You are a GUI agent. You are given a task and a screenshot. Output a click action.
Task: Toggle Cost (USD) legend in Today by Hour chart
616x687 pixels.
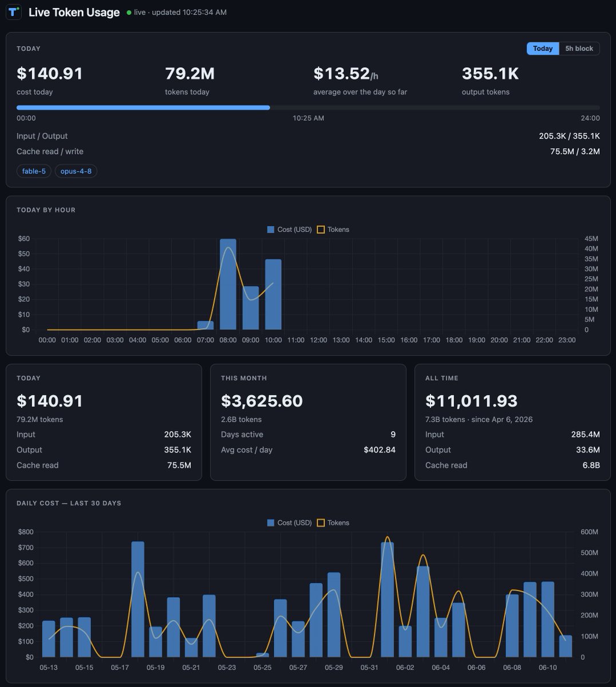(290, 230)
